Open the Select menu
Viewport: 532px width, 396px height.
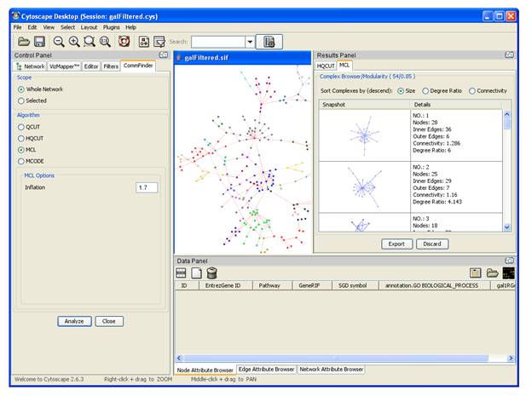(67, 27)
